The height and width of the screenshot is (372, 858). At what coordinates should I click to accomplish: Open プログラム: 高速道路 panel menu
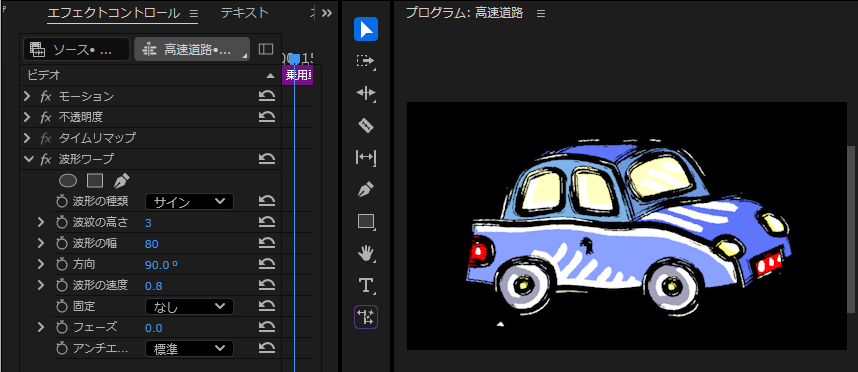[541, 14]
